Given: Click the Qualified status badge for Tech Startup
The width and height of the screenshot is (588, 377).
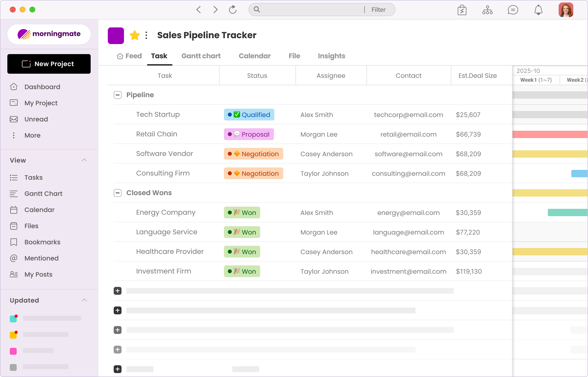Looking at the screenshot, I should point(249,114).
